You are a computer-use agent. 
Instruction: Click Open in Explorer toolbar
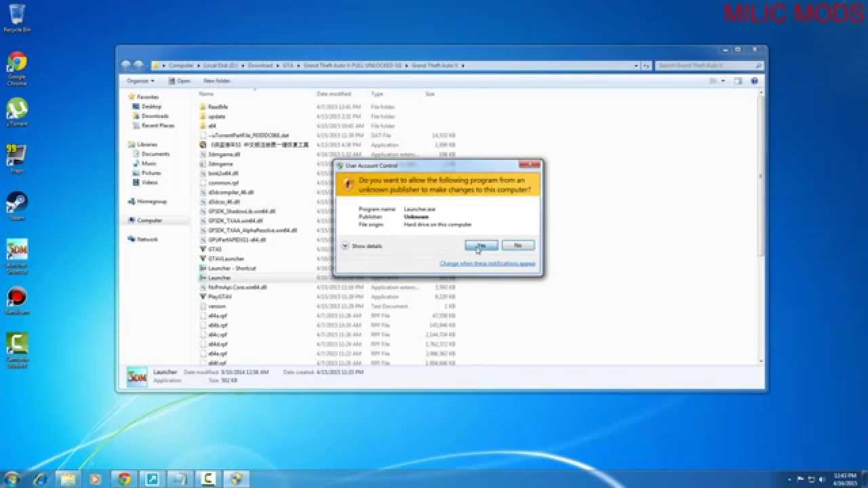pyautogui.click(x=180, y=81)
